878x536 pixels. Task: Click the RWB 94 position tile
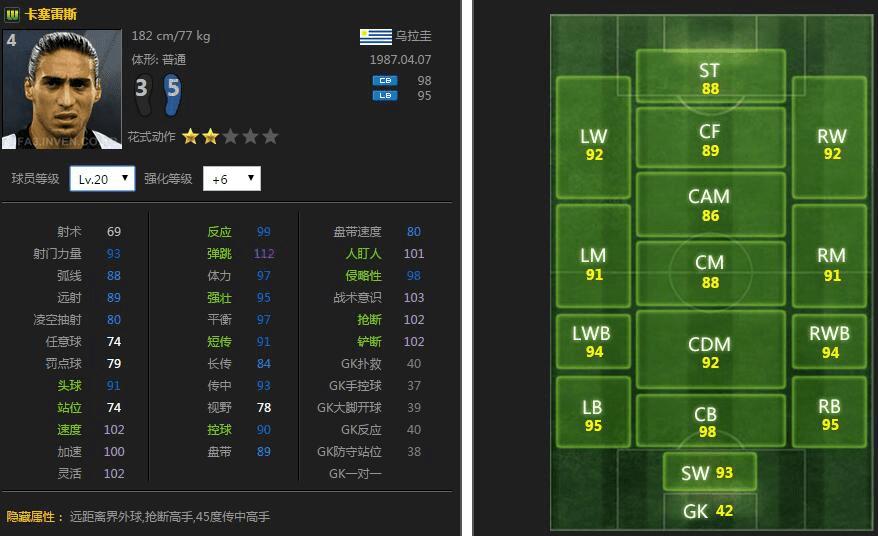pyautogui.click(x=830, y=342)
